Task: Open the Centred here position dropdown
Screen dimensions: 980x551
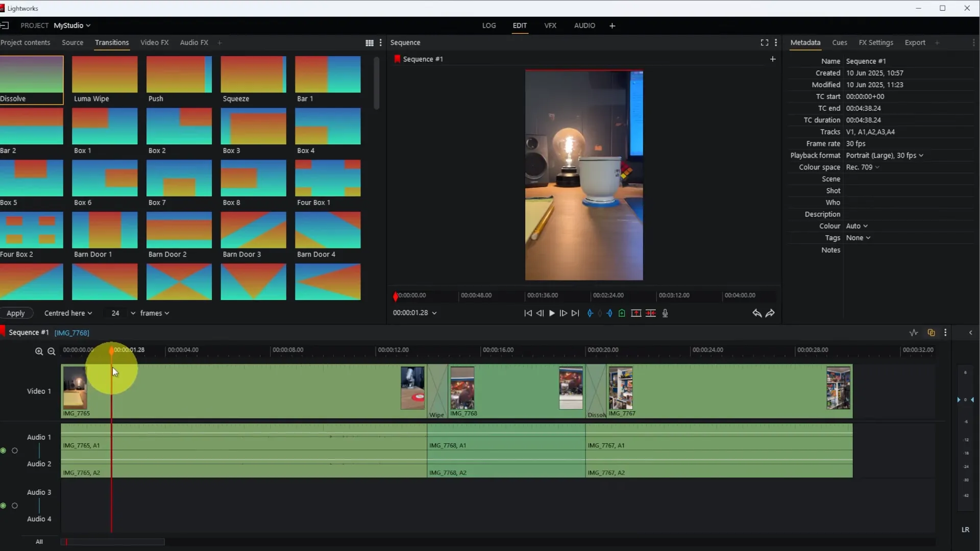Action: [68, 313]
